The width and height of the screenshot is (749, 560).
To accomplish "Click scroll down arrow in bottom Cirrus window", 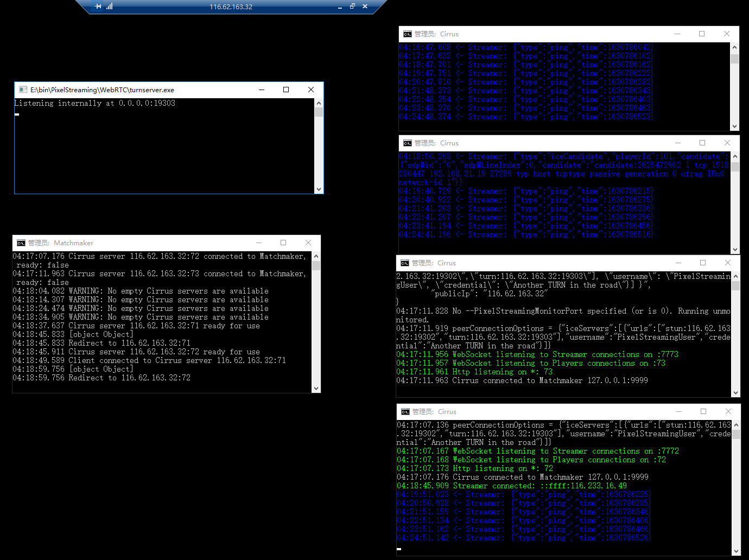I will tap(736, 551).
